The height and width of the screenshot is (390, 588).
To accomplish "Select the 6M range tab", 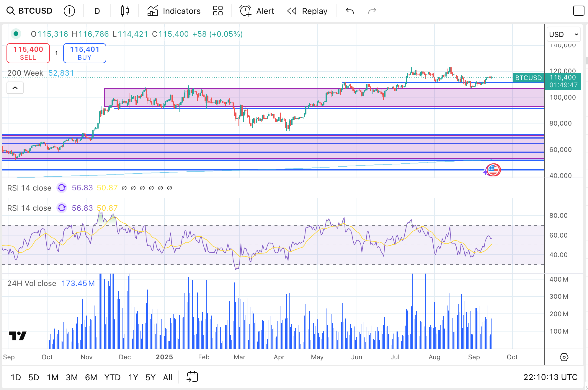I will pos(91,377).
